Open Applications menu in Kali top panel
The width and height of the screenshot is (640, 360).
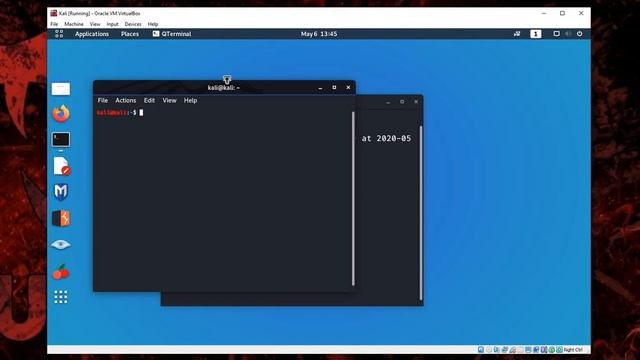click(x=92, y=34)
